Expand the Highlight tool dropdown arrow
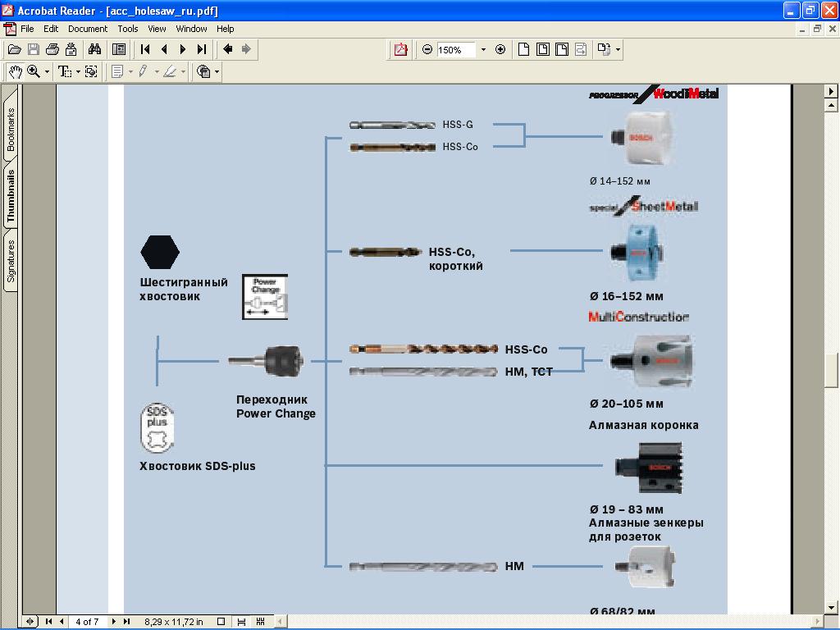840x630 pixels. (183, 72)
